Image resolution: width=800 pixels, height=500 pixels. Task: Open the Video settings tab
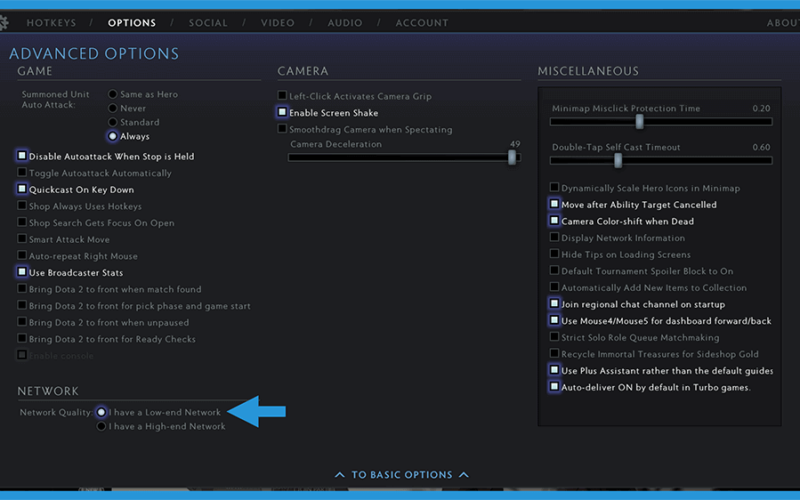pyautogui.click(x=278, y=23)
